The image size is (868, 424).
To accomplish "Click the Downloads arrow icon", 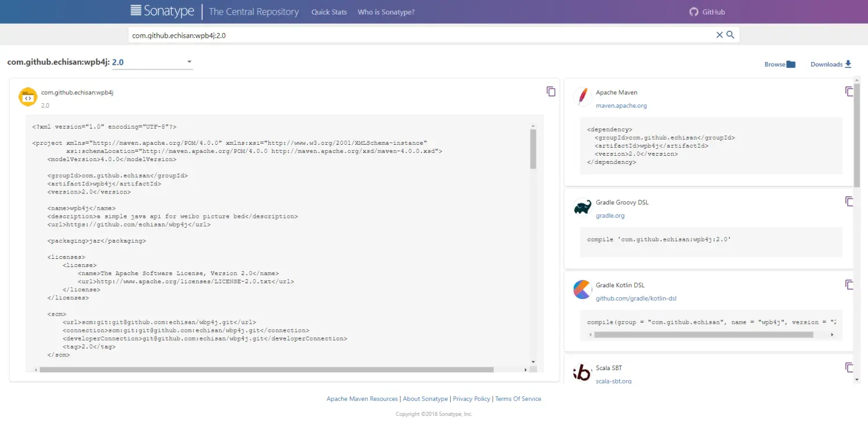I will [848, 64].
